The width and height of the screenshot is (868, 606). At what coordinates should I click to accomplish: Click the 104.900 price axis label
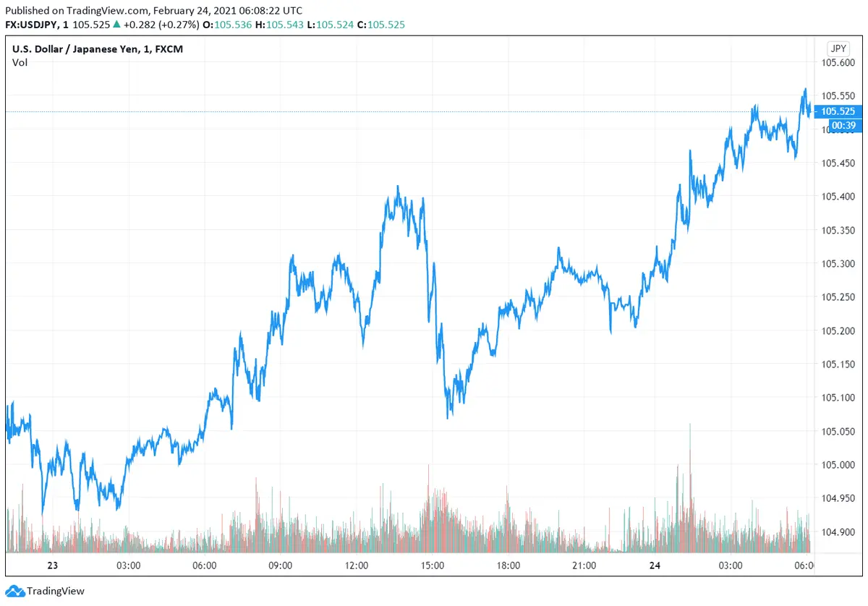[x=838, y=532]
